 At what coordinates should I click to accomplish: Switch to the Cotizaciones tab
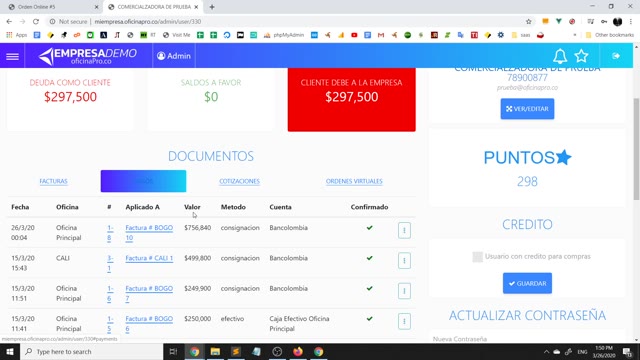point(239,181)
